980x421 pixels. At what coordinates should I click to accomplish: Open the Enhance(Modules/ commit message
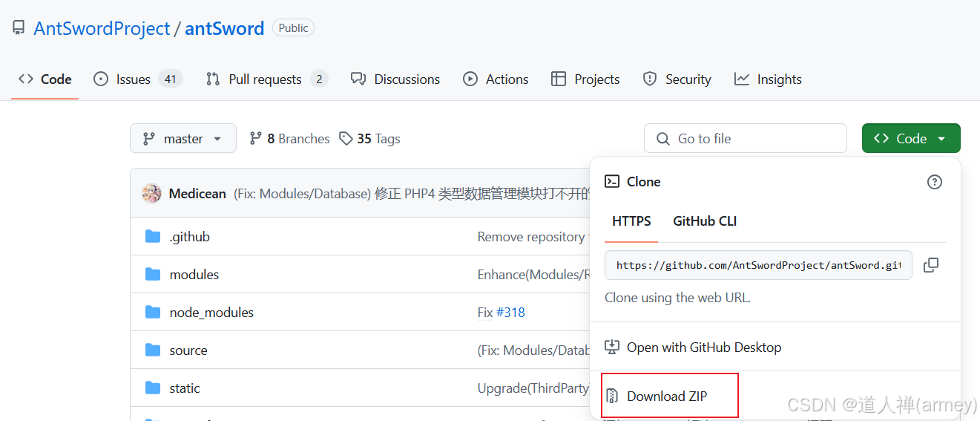point(533,274)
